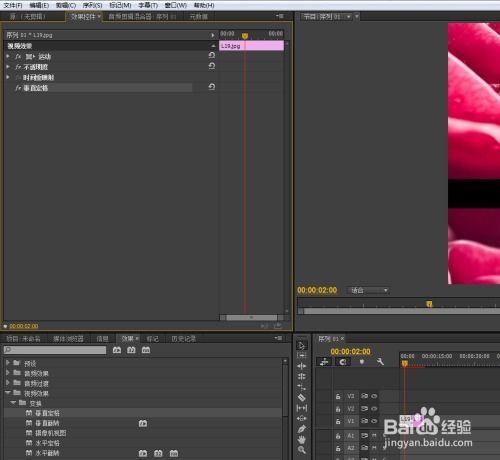The height and width of the screenshot is (460, 500).
Task: Mute audio track A2
Action: [x=374, y=448]
